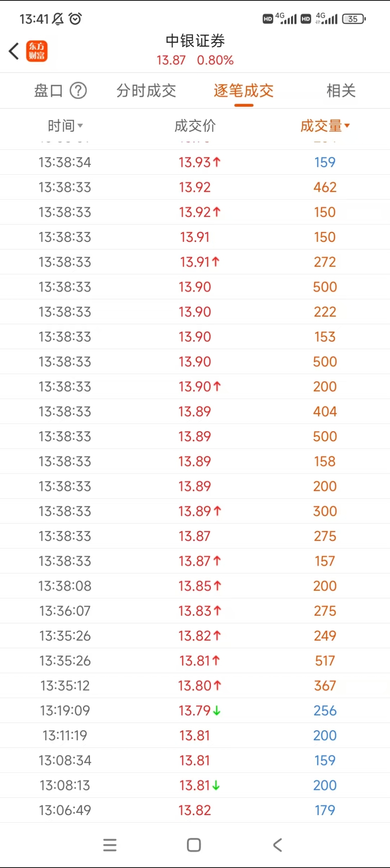390x868 pixels.
Task: Tap the back arrow at top left
Action: tap(14, 51)
